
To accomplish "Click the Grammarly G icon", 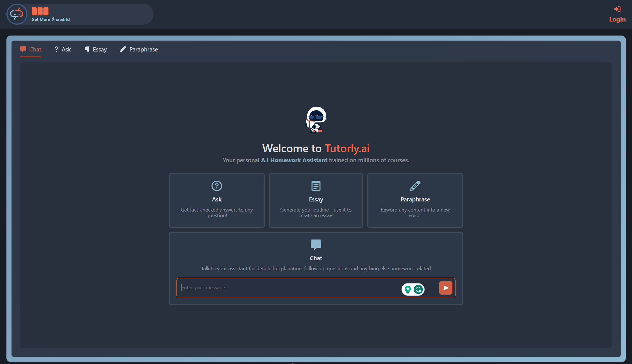I will [x=419, y=289].
